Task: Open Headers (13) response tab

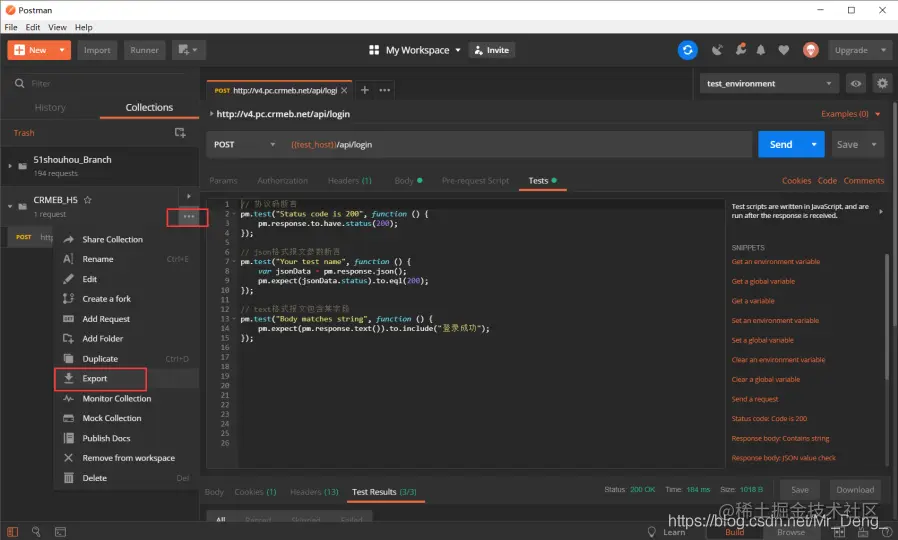Action: [x=314, y=492]
